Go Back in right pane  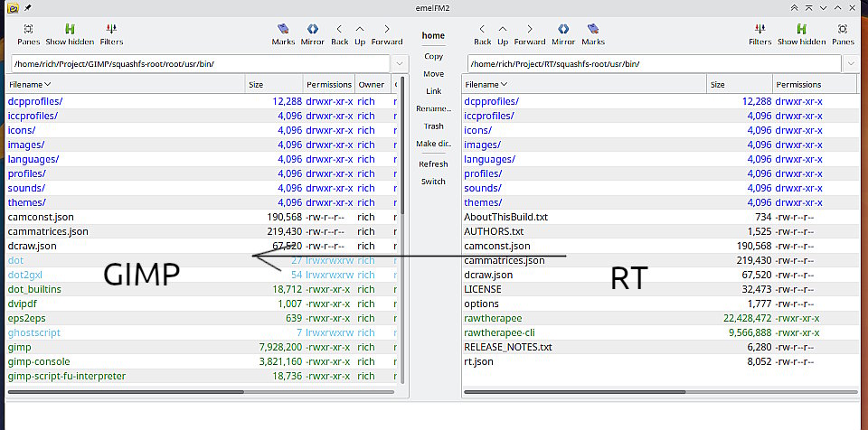pyautogui.click(x=482, y=34)
